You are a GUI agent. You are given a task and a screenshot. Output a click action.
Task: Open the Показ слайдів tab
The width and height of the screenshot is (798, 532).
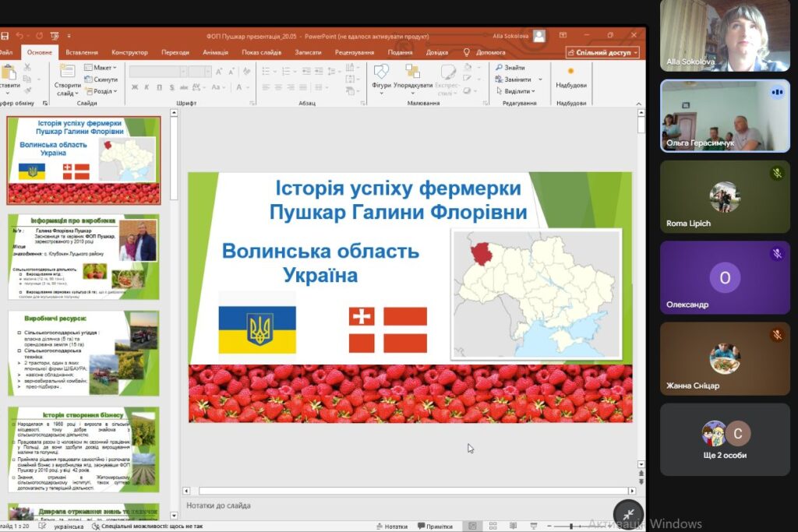click(x=262, y=52)
